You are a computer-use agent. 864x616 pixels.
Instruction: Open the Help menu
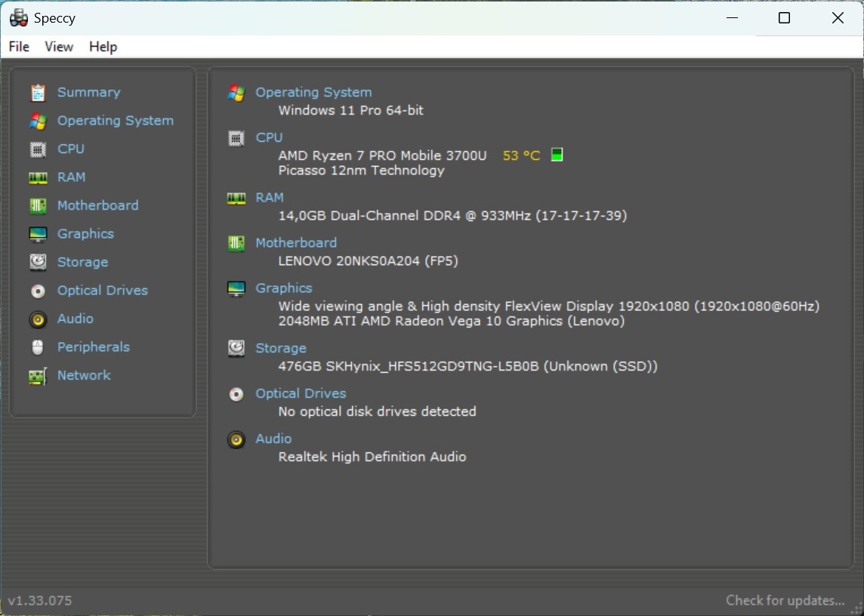[x=103, y=47]
